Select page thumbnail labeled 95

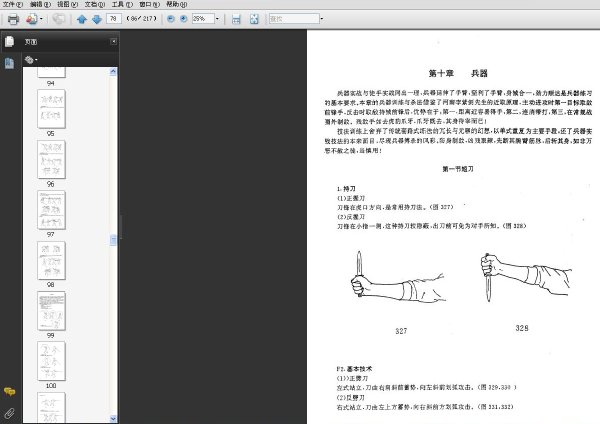(x=51, y=109)
